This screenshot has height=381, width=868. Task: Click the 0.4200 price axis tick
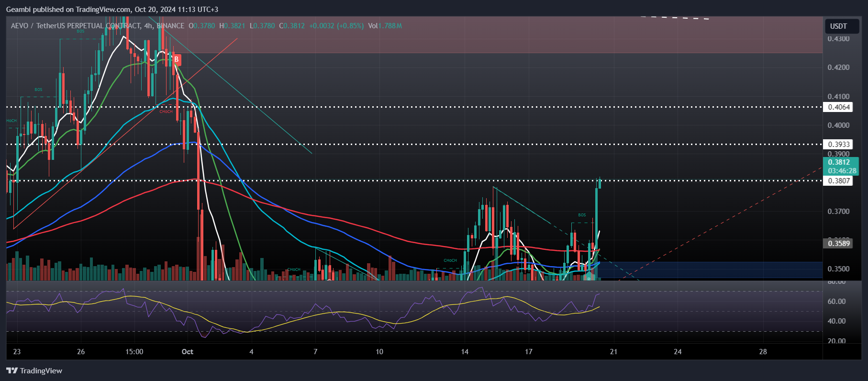click(838, 67)
